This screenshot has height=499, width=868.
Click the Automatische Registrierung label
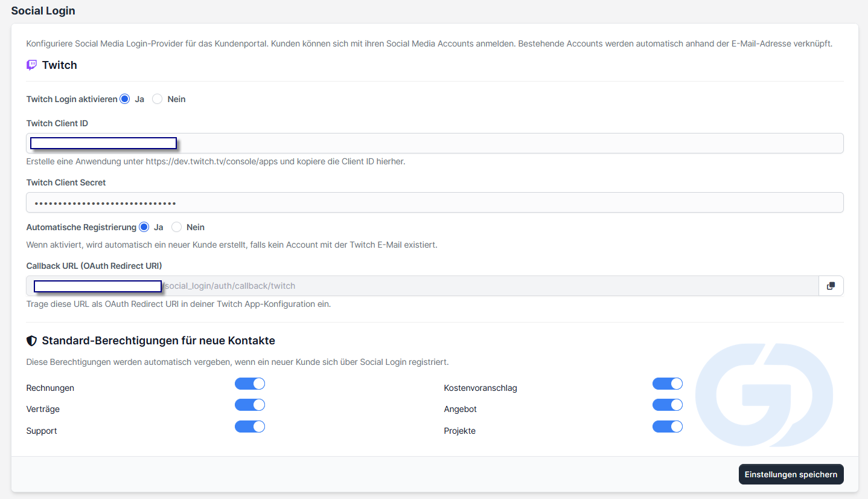click(81, 227)
